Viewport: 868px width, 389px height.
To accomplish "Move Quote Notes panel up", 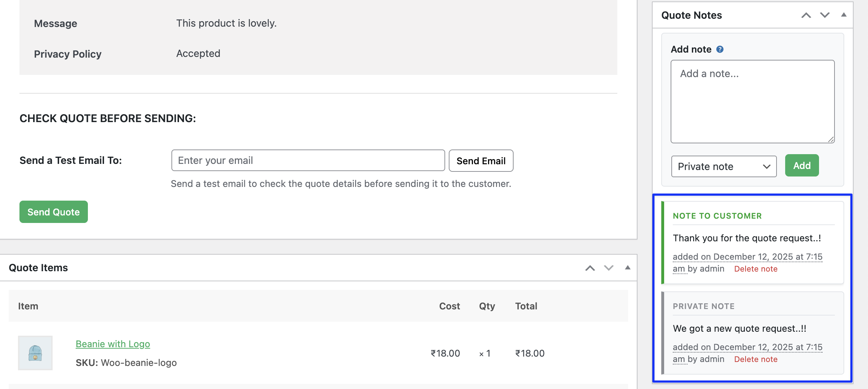I will (x=806, y=15).
